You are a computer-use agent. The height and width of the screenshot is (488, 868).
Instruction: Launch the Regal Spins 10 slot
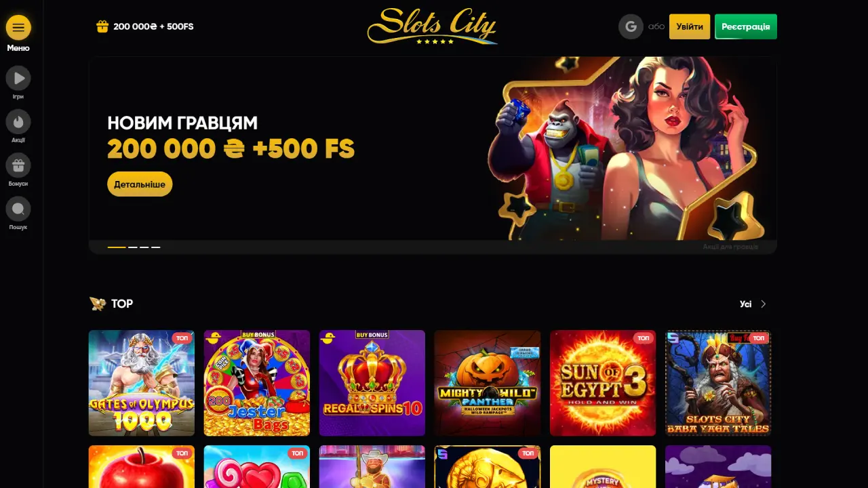click(372, 383)
